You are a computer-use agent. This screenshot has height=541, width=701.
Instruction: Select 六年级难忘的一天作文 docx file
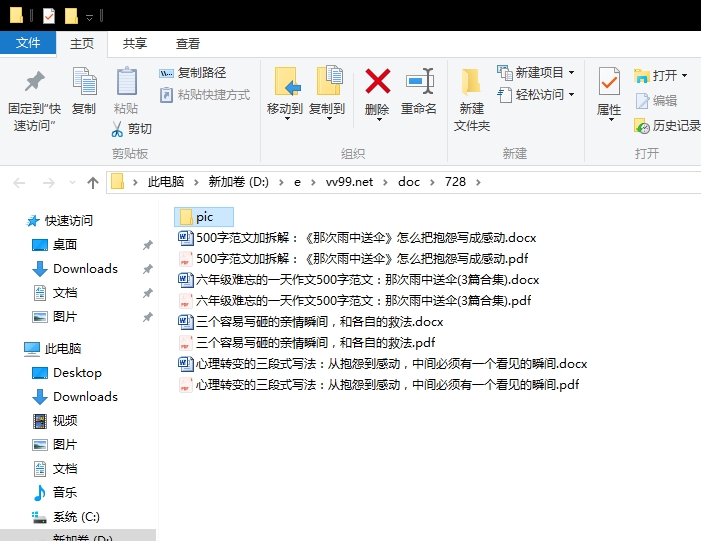click(x=359, y=279)
